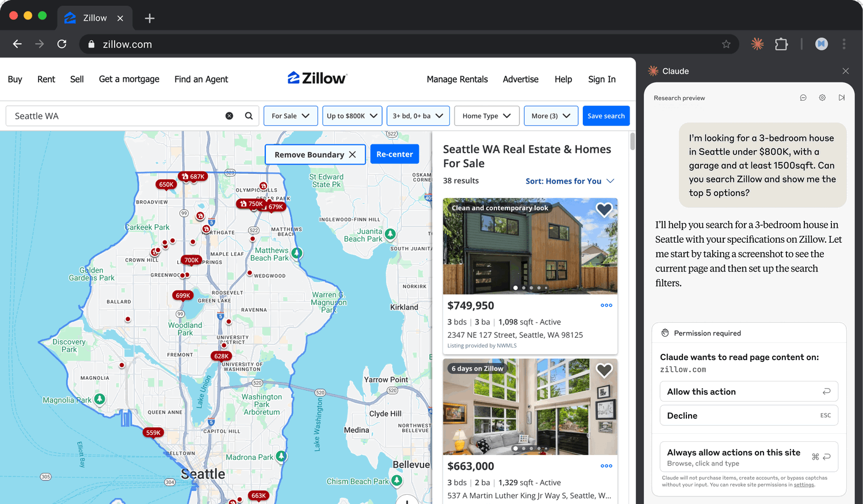Reload the Zillow page
The height and width of the screenshot is (504, 863).
[62, 44]
